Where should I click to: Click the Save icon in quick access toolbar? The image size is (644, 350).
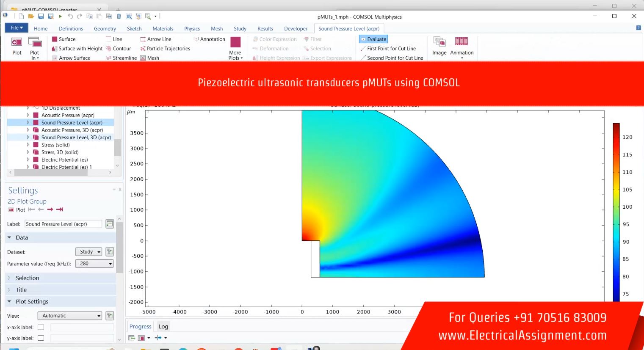click(x=41, y=17)
